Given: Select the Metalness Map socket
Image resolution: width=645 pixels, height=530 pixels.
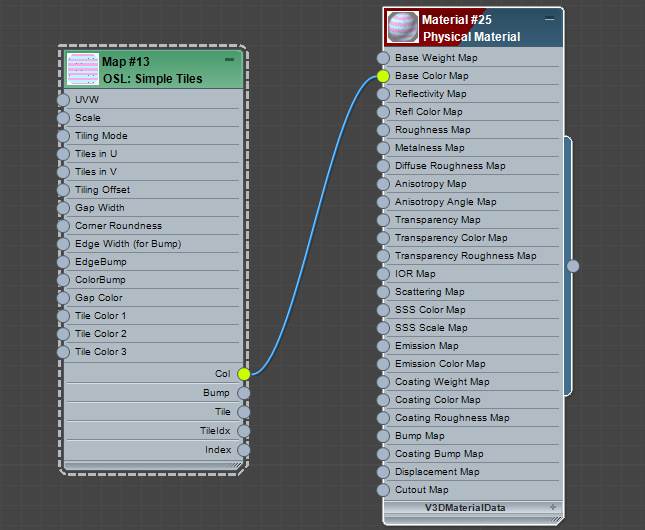Looking at the screenshot, I should pos(383,148).
